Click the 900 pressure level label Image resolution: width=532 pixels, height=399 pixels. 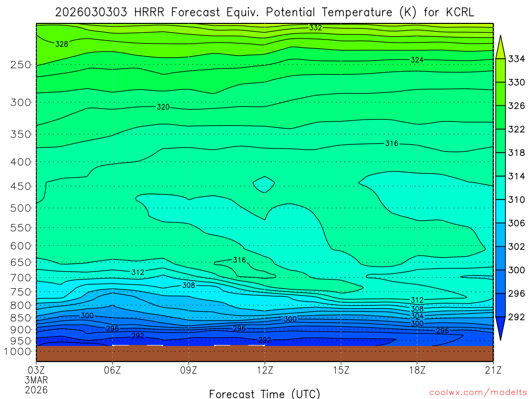20,330
